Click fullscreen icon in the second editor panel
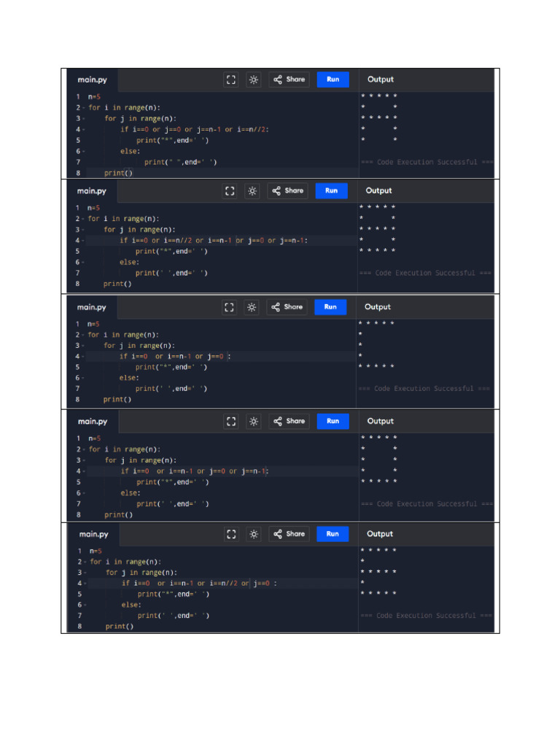 230,191
